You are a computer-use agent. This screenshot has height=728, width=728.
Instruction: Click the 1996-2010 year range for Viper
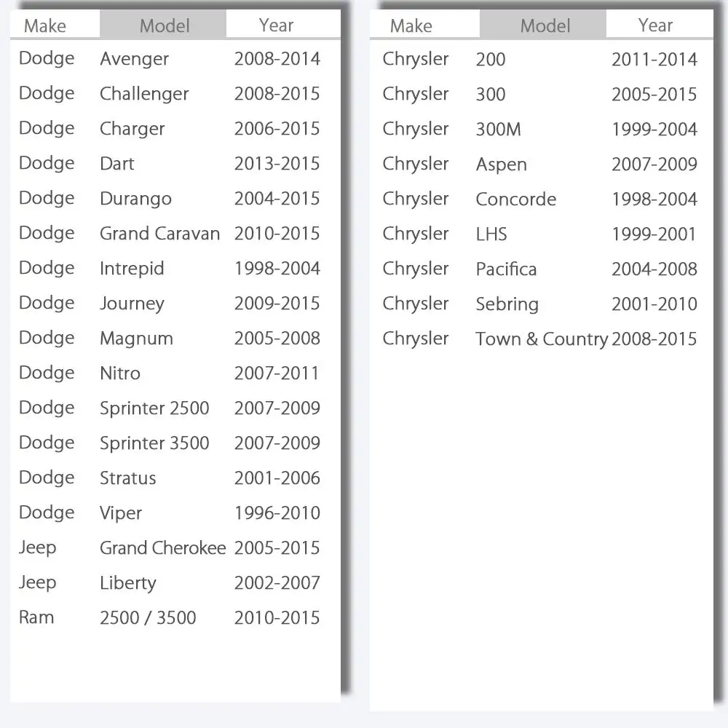pos(277,513)
